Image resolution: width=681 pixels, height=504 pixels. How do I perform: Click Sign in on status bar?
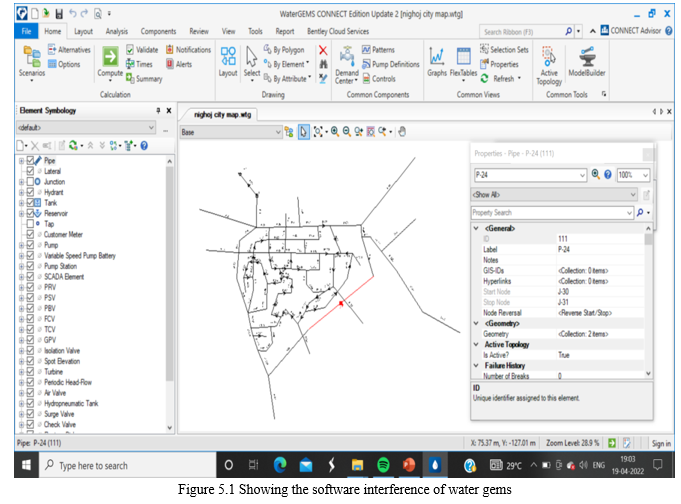pyautogui.click(x=661, y=443)
